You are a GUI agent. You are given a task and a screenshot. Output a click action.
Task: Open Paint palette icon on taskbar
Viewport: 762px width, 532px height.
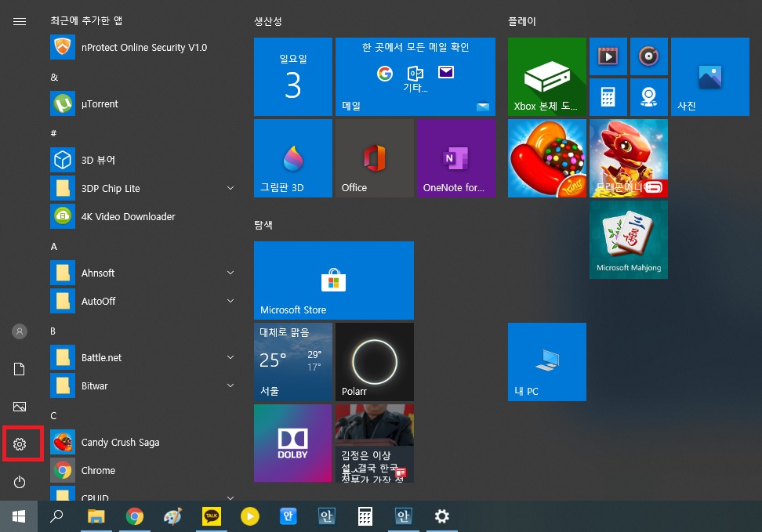173,516
